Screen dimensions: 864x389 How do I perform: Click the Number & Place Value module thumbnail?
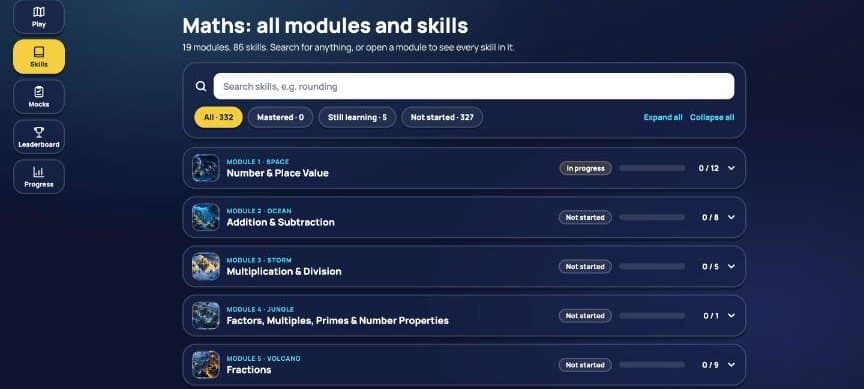click(x=206, y=168)
